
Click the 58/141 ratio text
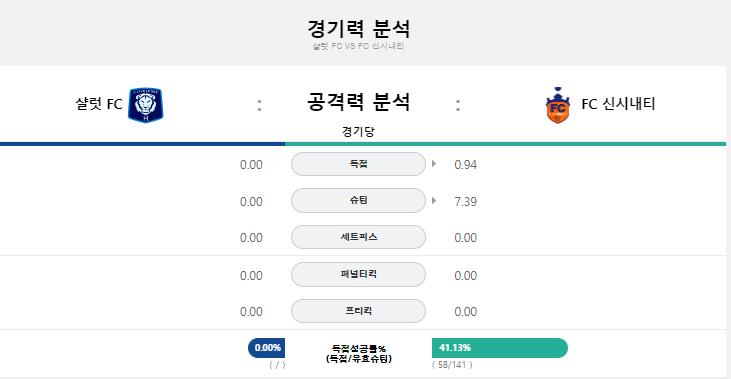(452, 365)
